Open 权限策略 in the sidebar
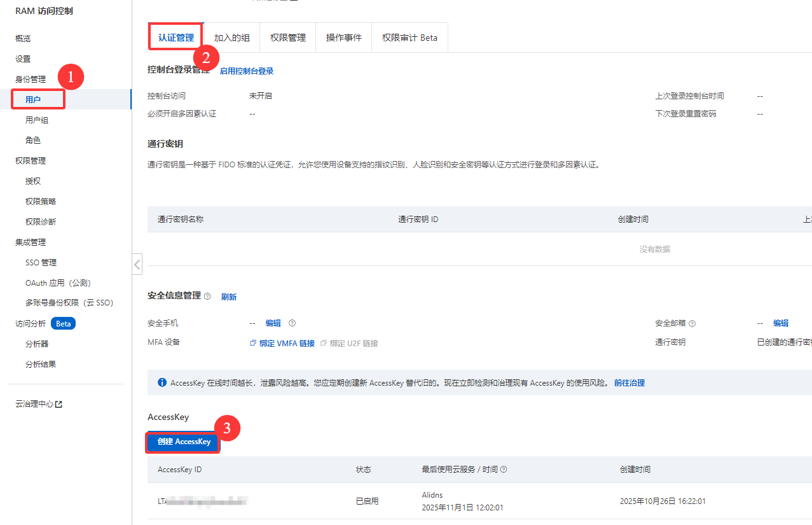Viewport: 812px width, 525px height. pos(41,202)
